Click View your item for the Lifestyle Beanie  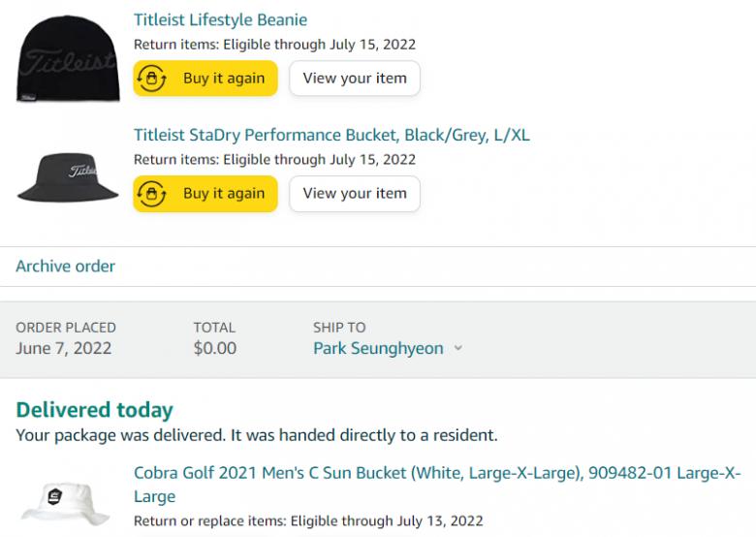point(355,79)
